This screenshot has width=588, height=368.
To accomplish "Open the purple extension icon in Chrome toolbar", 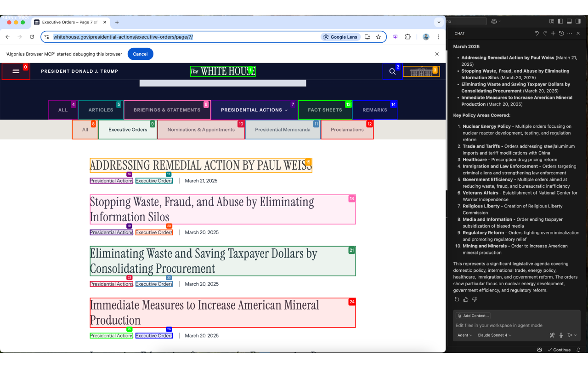I will (396, 37).
